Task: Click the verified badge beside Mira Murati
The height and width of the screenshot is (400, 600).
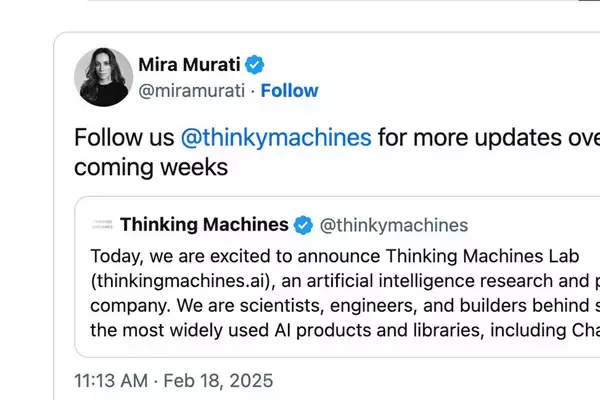Action: tap(255, 65)
